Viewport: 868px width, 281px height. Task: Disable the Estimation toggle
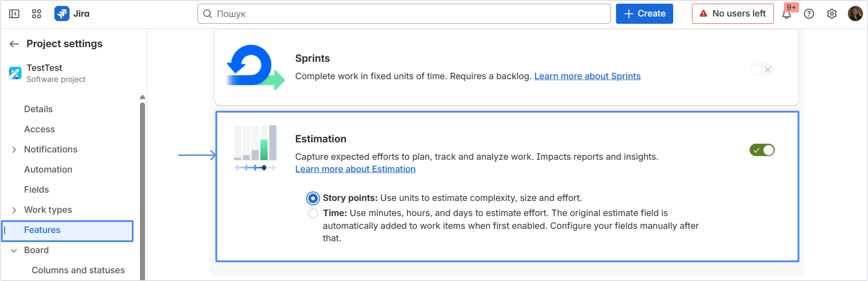(x=762, y=150)
